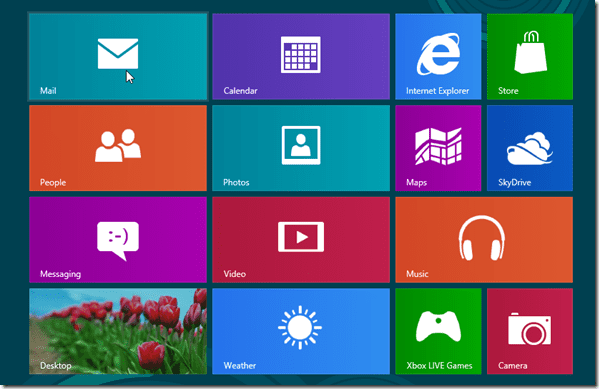Click the "Music" tile label

[417, 274]
